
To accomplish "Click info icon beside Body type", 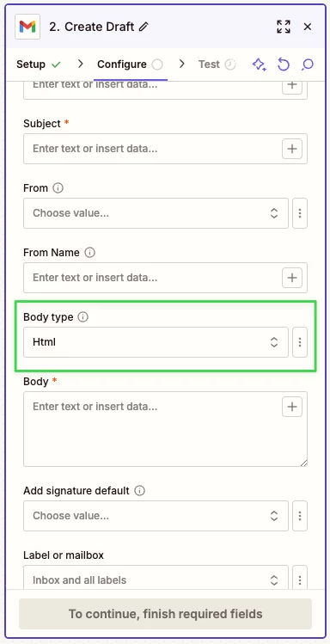I will click(x=82, y=317).
